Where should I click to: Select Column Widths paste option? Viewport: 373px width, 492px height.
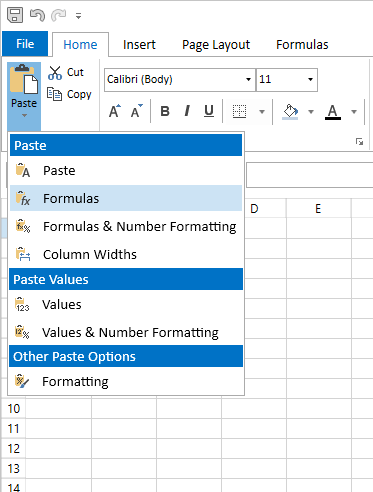(x=126, y=255)
